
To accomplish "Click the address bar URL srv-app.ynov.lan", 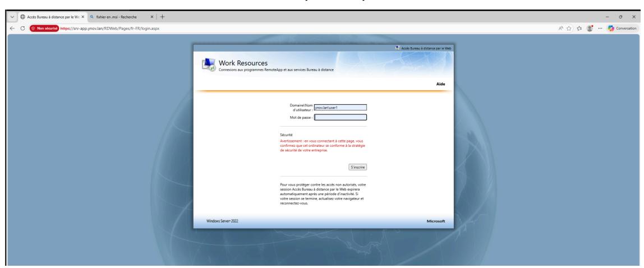I will tap(109, 29).
